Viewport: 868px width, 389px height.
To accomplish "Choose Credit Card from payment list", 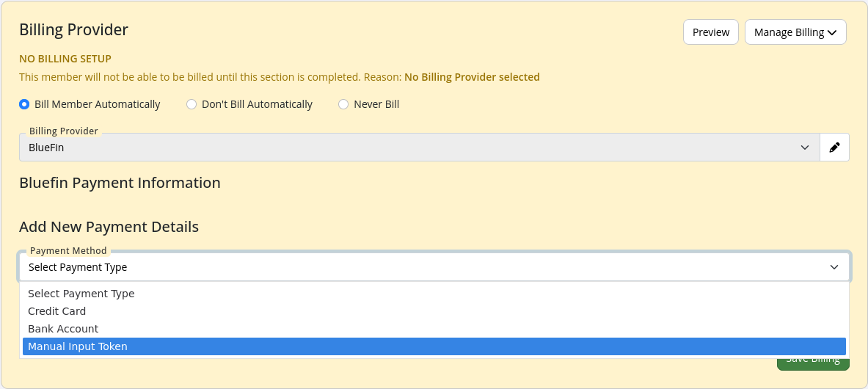I will coord(434,311).
